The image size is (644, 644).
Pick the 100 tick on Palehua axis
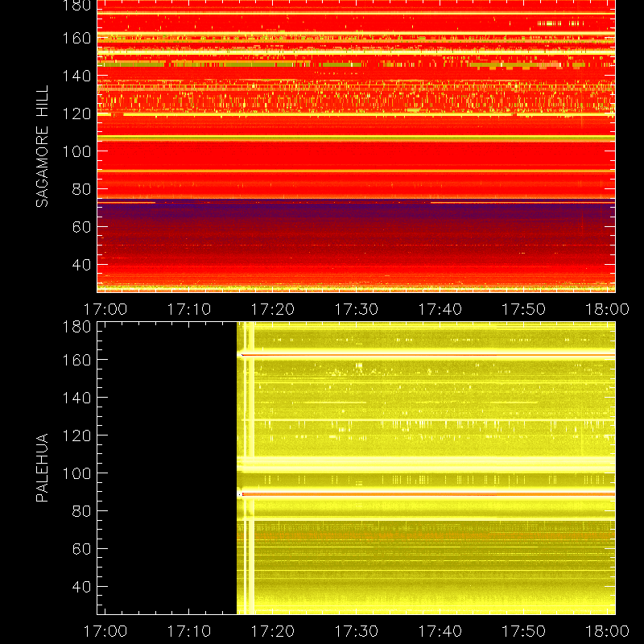click(x=76, y=473)
